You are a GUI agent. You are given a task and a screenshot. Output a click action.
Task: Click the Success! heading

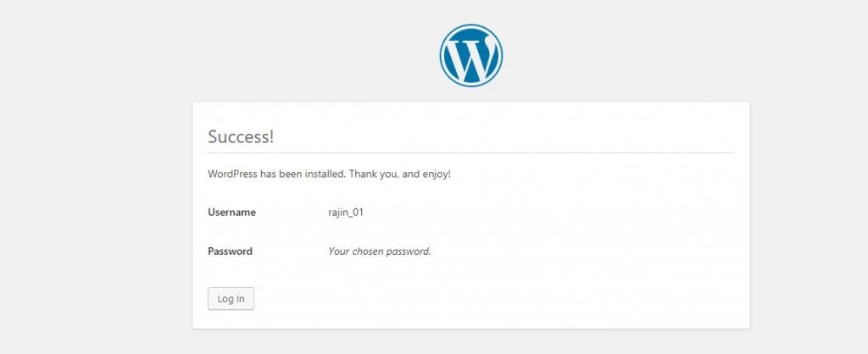coord(241,136)
